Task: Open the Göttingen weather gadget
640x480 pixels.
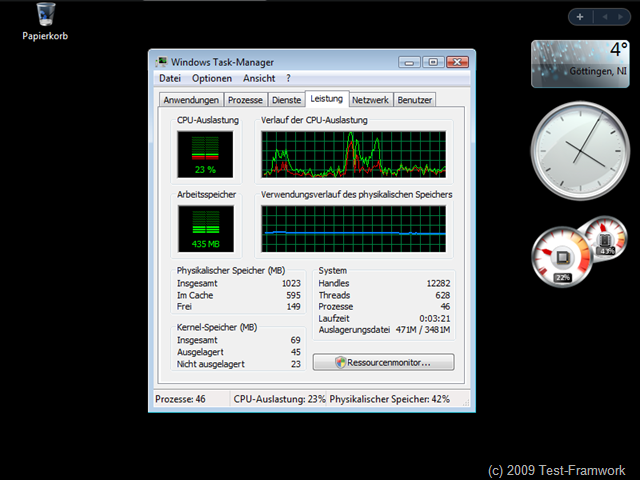Action: point(580,64)
